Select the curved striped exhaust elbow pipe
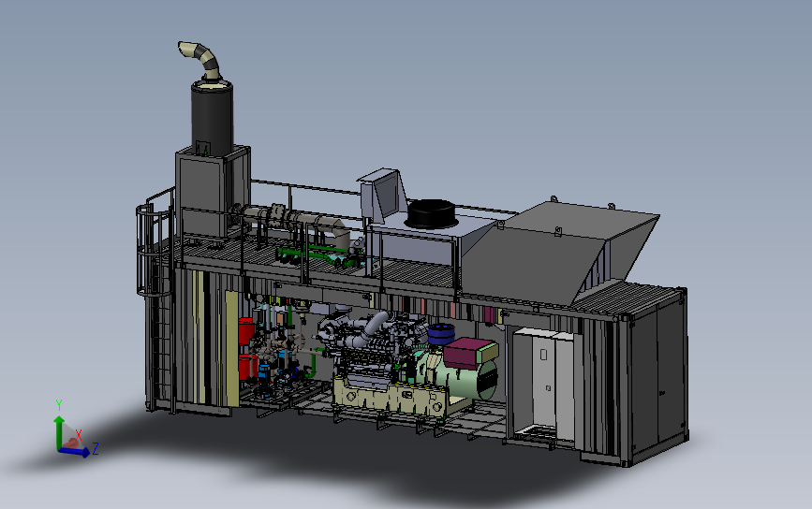The image size is (812, 509). coord(199,59)
